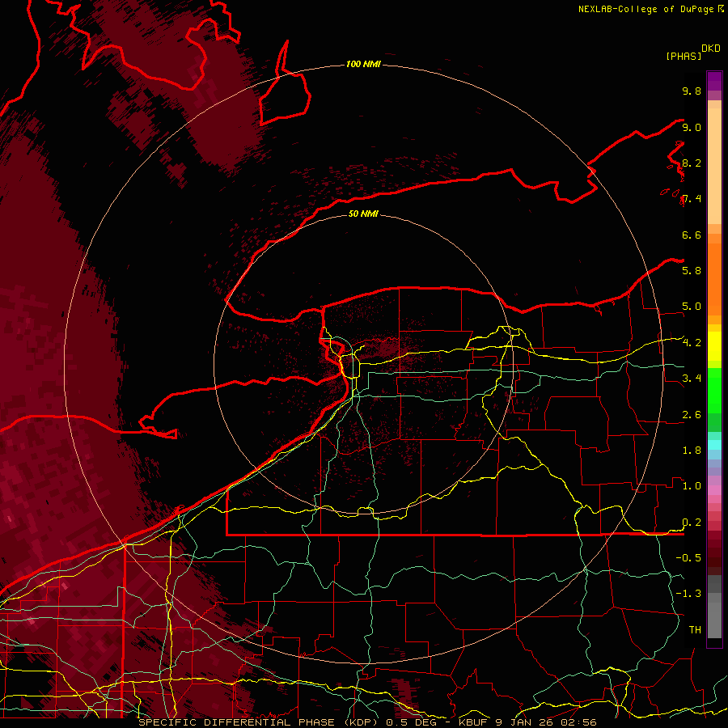
Task: Click the 2.6 colorbar scale value
Action: pyautogui.click(x=692, y=415)
